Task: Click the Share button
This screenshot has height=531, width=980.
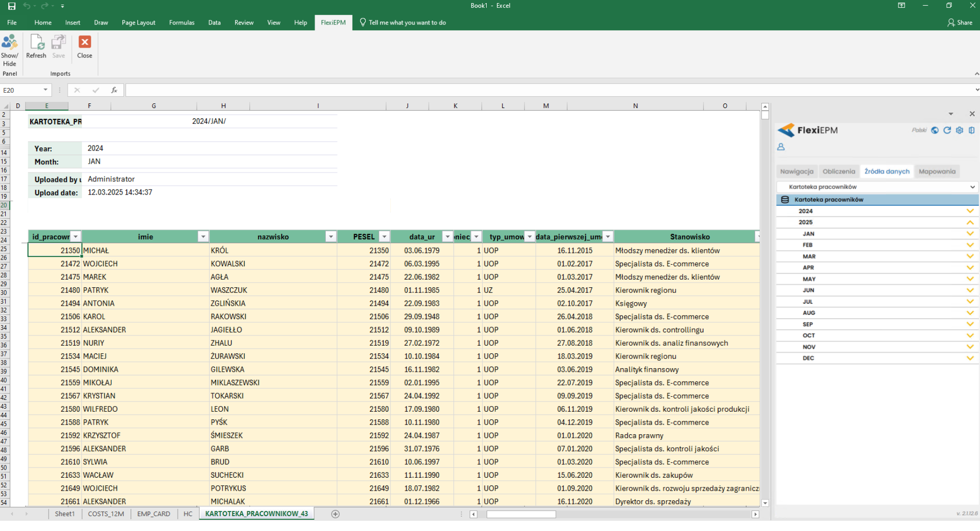Action: coord(960,23)
